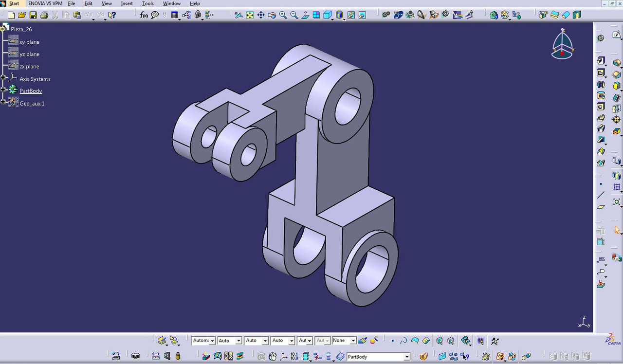Click the Paste clipboard icon
The width and height of the screenshot is (623, 364).
point(77,15)
